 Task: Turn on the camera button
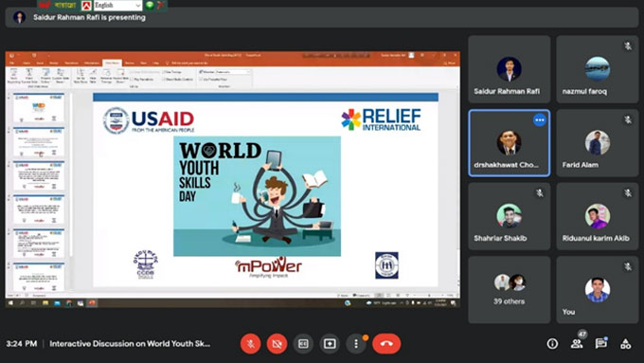point(277,343)
